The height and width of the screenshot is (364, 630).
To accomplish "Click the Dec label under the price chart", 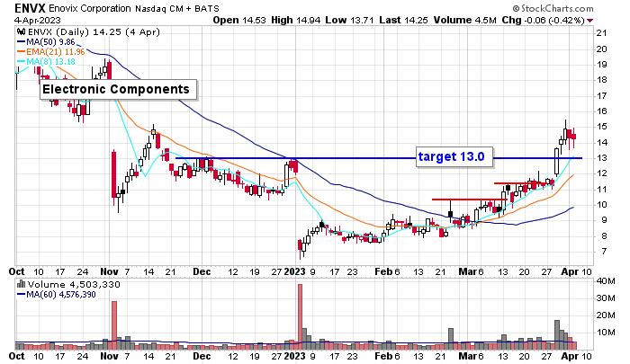I will (x=202, y=271).
